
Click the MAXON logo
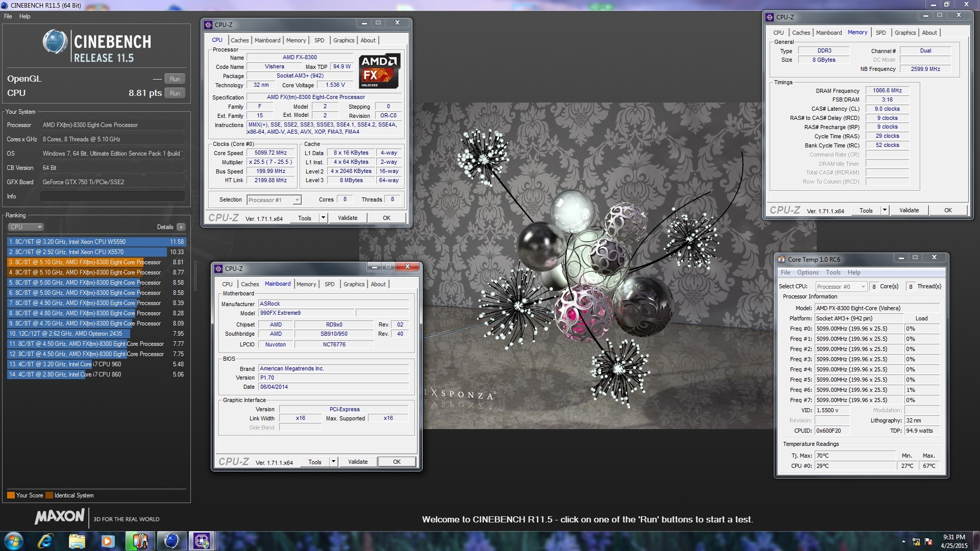(x=59, y=516)
